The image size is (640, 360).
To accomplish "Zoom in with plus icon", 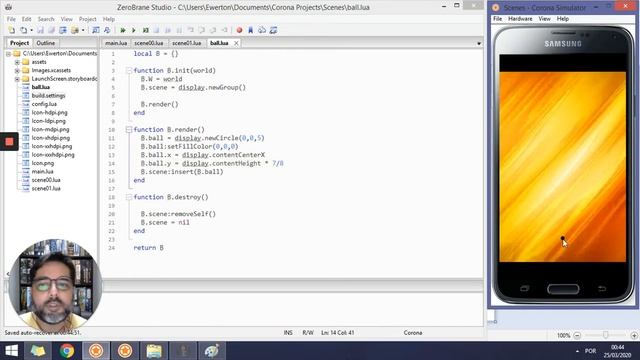I will (x=634, y=336).
